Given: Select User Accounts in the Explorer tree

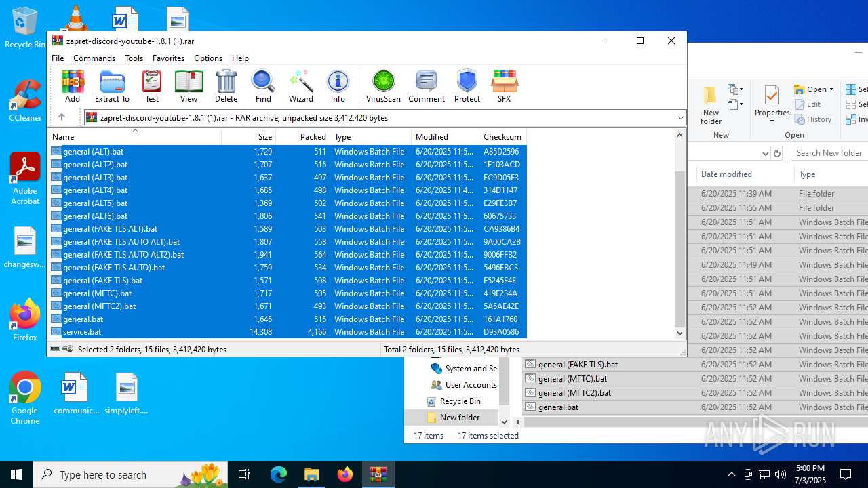Looking at the screenshot, I should pos(464,385).
